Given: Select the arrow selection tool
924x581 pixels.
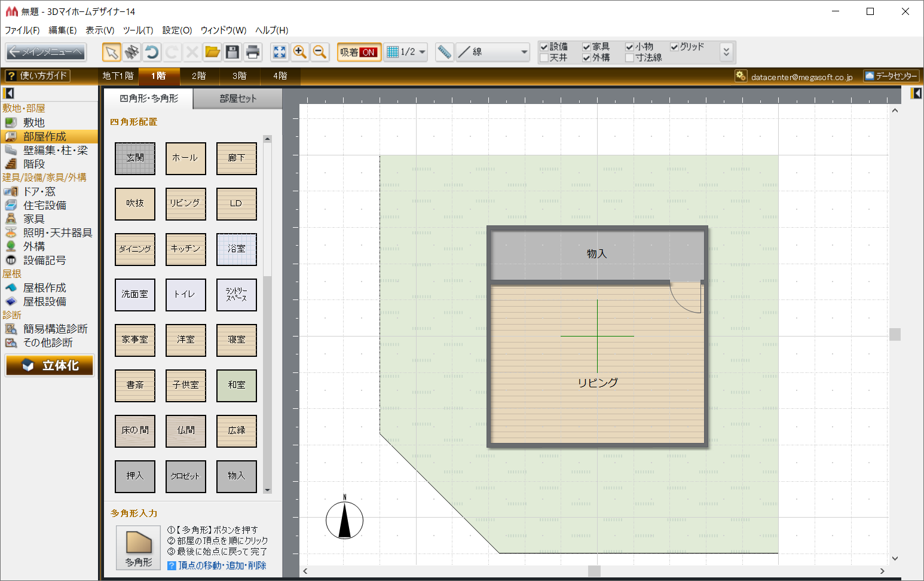Looking at the screenshot, I should pyautogui.click(x=111, y=53).
